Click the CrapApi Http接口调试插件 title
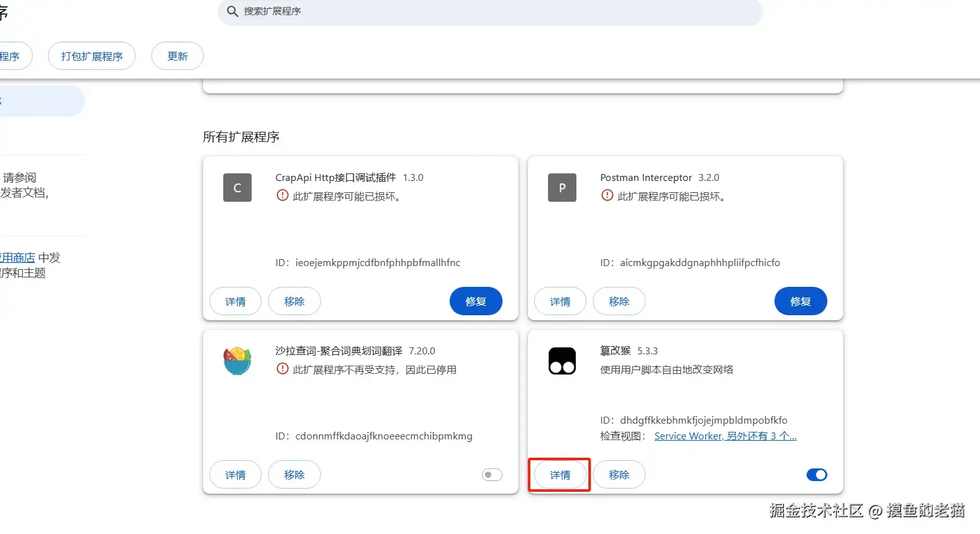 coord(335,178)
